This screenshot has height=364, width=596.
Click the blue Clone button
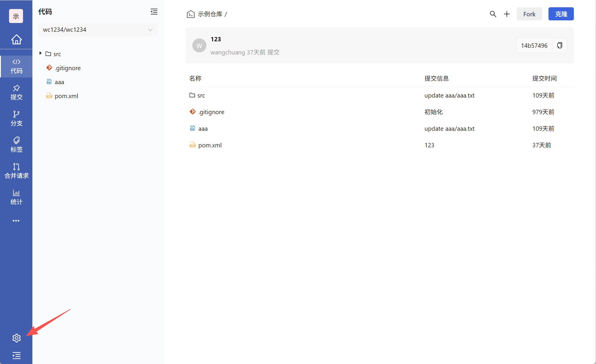click(561, 14)
